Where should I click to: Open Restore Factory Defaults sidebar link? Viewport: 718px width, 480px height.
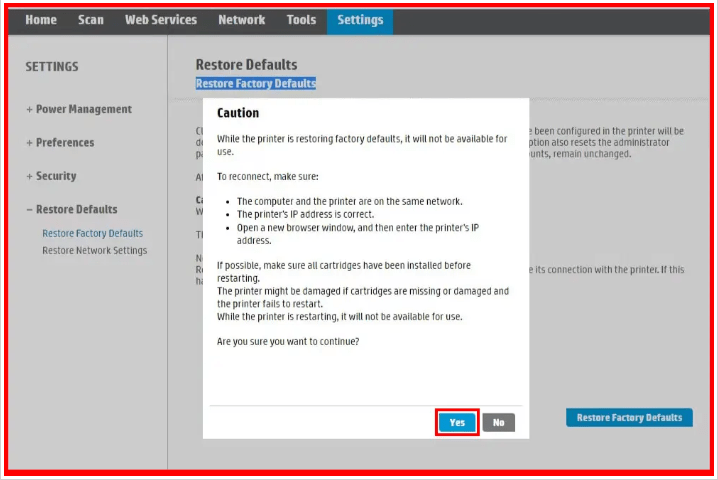tap(92, 233)
